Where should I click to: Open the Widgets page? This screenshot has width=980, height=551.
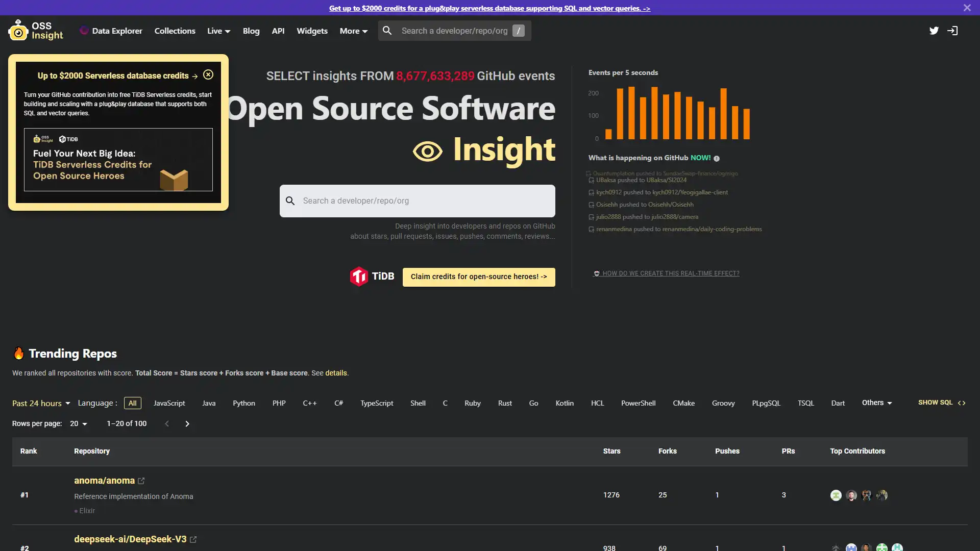(x=312, y=31)
